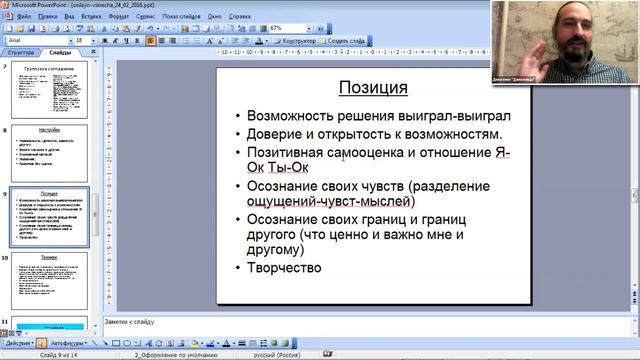
Task: Open line color dropdown arrow in drawing toolbar
Action: [218, 343]
